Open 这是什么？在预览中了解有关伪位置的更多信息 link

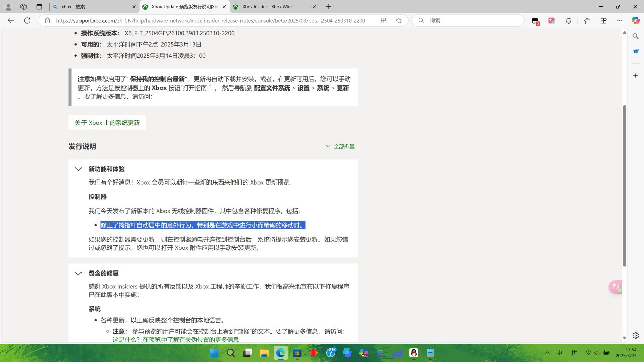176,340
